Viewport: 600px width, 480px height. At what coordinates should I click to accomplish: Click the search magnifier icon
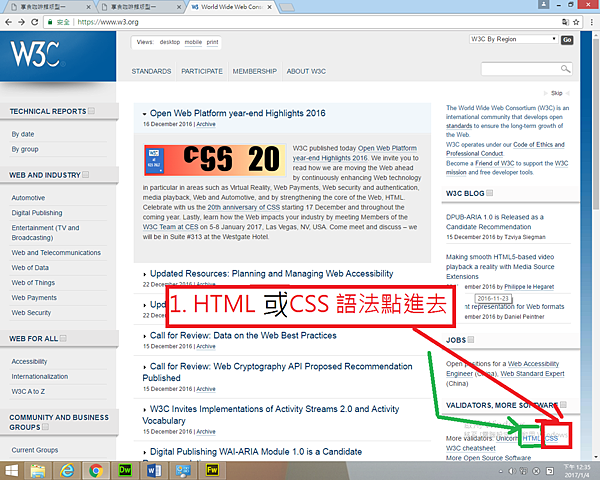click(565, 69)
